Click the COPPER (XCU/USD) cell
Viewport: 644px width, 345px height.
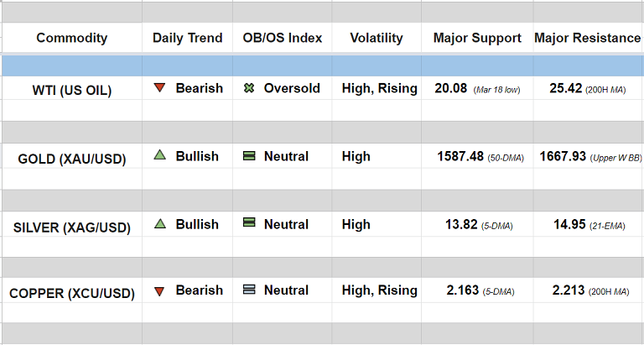(72, 293)
